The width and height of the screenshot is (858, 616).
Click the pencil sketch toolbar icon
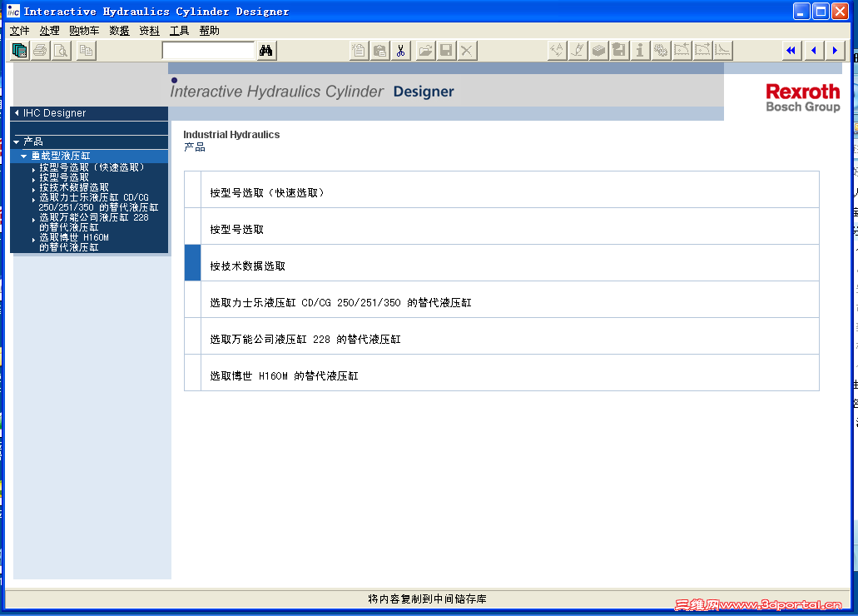(578, 51)
